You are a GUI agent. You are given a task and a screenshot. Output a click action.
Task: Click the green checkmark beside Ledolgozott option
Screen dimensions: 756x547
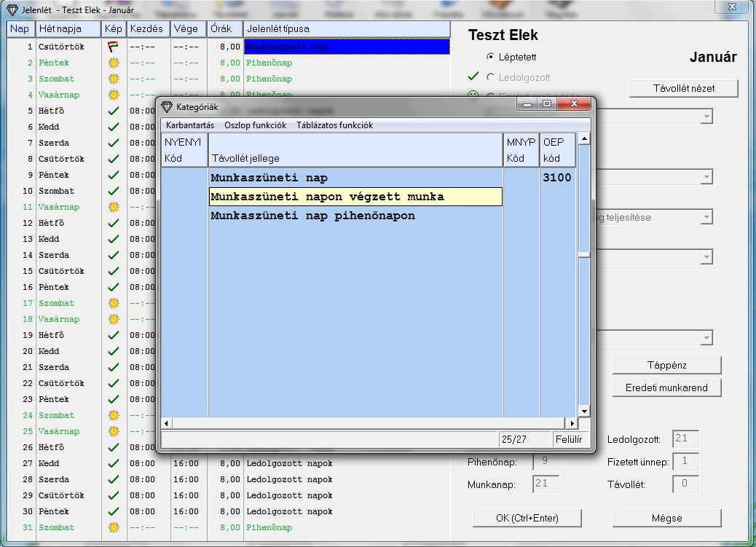(x=473, y=76)
